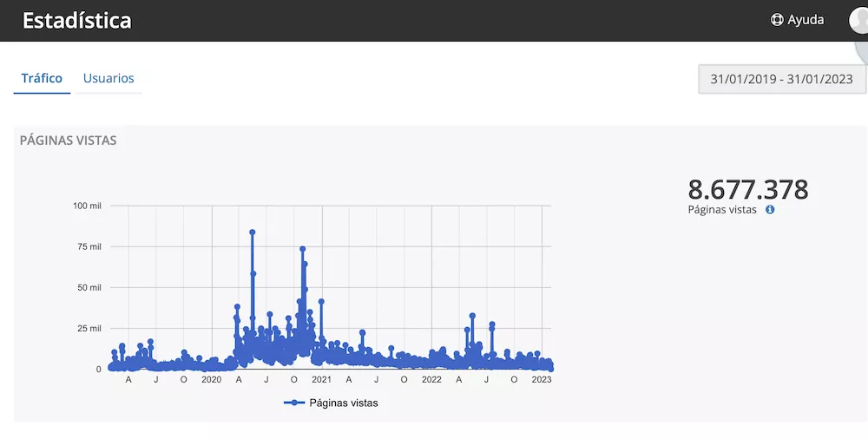Viewport: 868px width, 439px height.
Task: Click the Ayuda help link text
Action: coord(806,20)
